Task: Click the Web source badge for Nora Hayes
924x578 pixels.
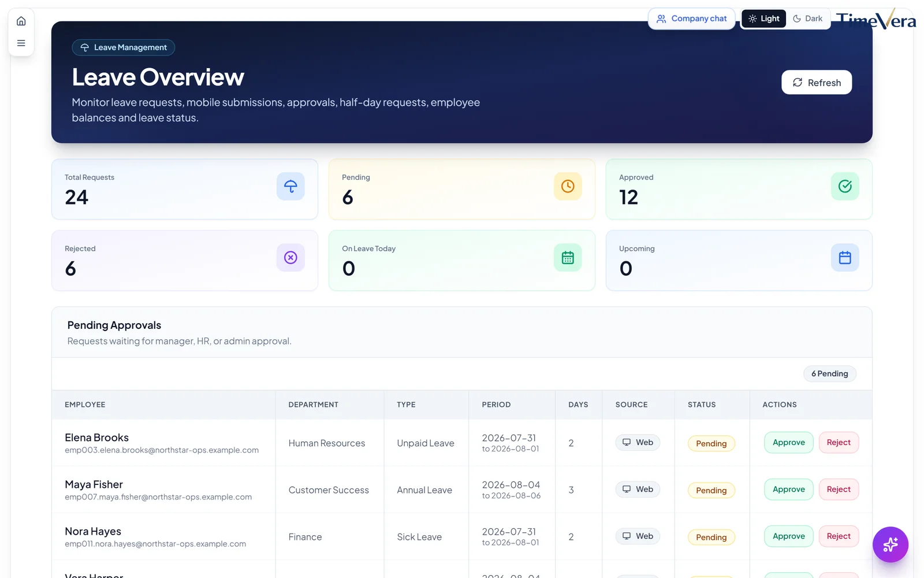Action: (638, 536)
